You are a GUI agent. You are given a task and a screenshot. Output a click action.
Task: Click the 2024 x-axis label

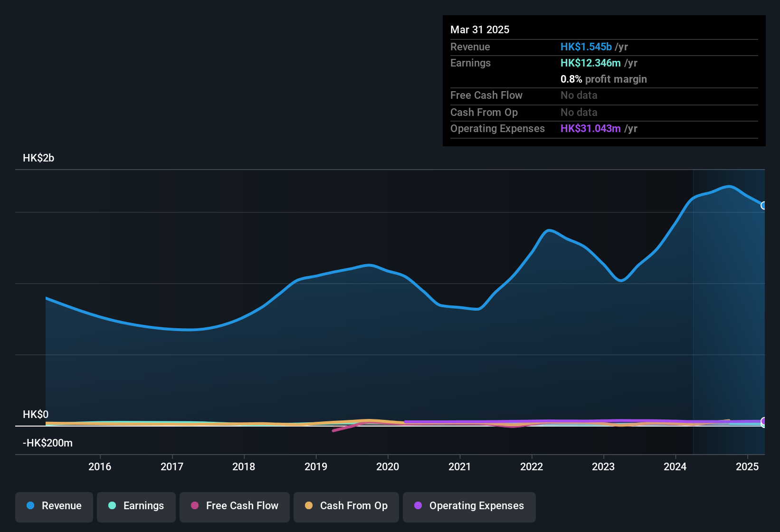[675, 466]
